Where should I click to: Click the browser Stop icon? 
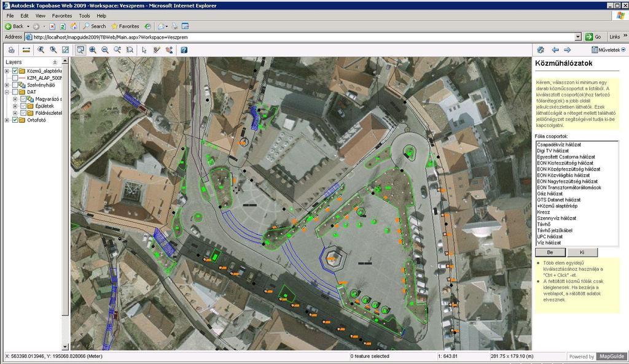pyautogui.click(x=52, y=26)
